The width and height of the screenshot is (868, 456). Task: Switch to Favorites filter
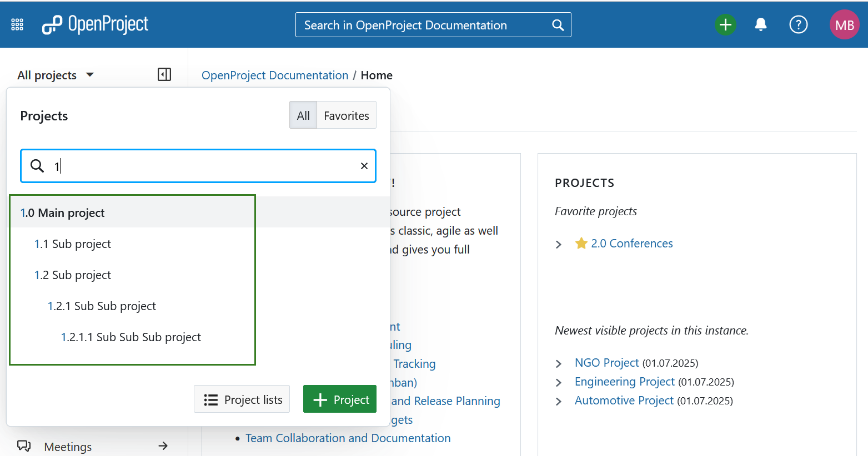[347, 115]
